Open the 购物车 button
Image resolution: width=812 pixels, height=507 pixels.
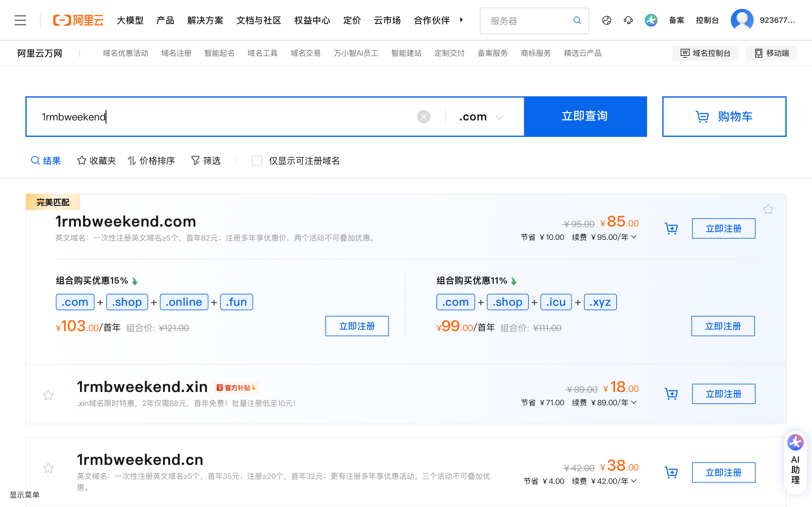(724, 116)
